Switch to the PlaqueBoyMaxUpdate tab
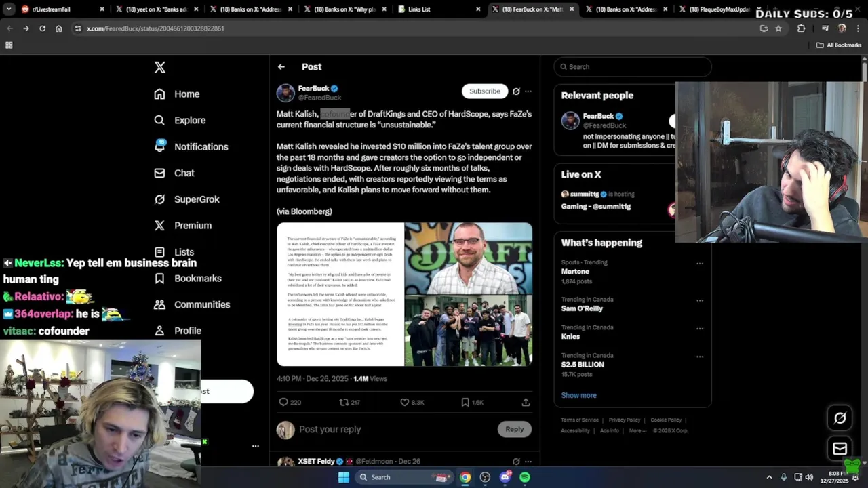 (x=719, y=9)
